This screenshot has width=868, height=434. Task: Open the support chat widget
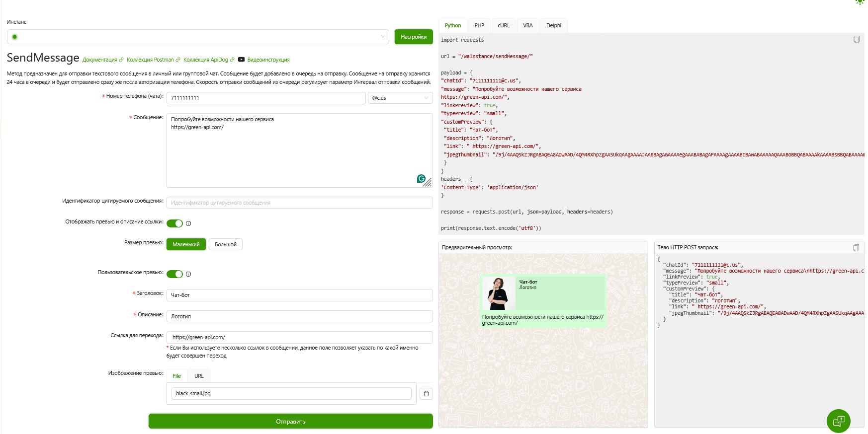click(838, 421)
